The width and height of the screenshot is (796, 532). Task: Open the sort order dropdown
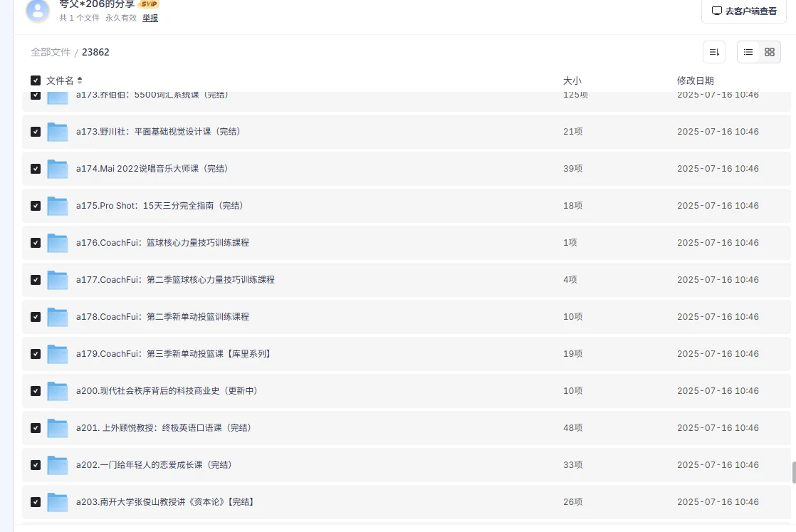pos(713,52)
